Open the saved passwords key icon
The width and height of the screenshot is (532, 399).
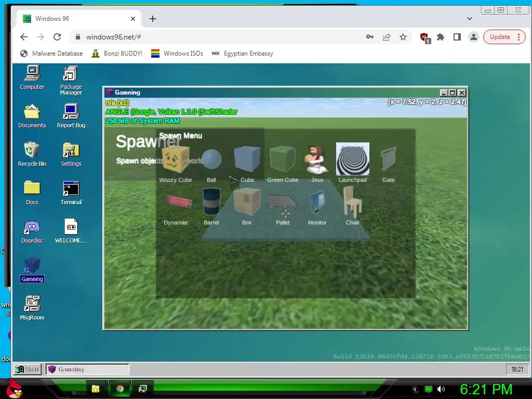[370, 37]
